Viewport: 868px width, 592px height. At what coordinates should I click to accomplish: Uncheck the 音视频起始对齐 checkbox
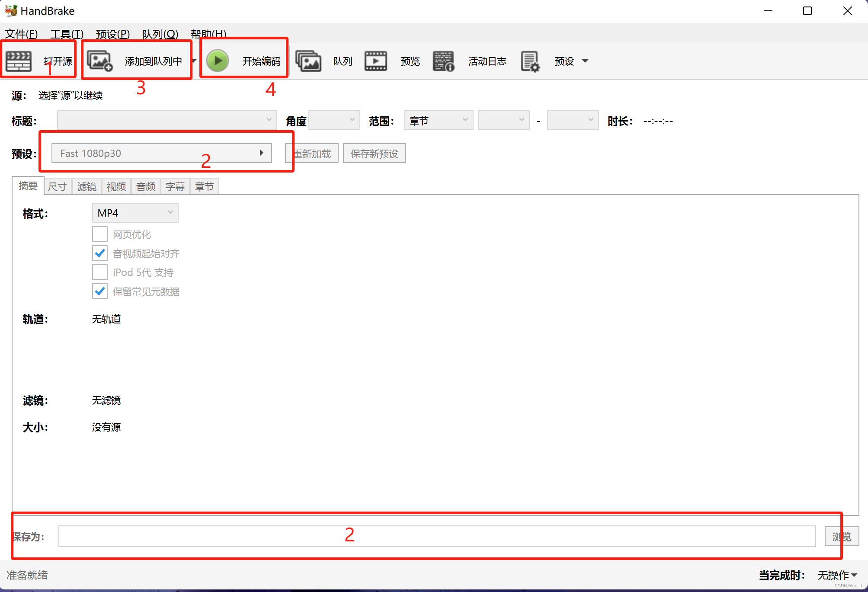(x=100, y=253)
